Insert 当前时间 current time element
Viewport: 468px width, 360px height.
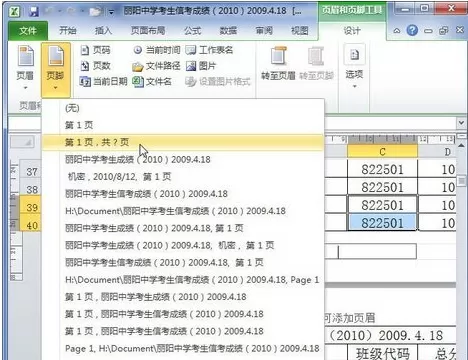tap(157, 50)
